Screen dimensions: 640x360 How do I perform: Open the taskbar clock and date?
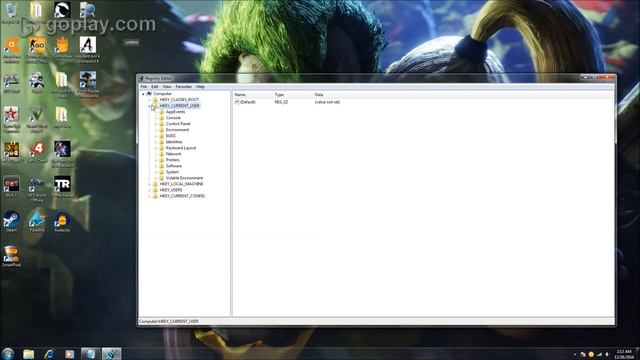624,354
